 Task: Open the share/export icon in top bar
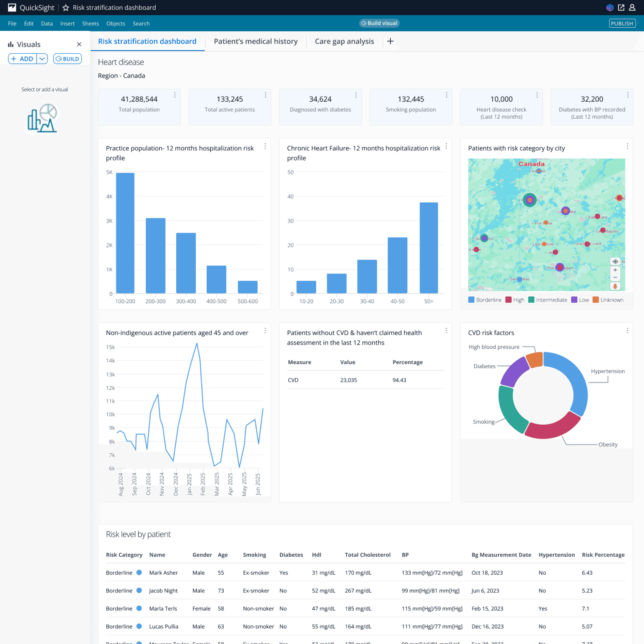coord(621,8)
